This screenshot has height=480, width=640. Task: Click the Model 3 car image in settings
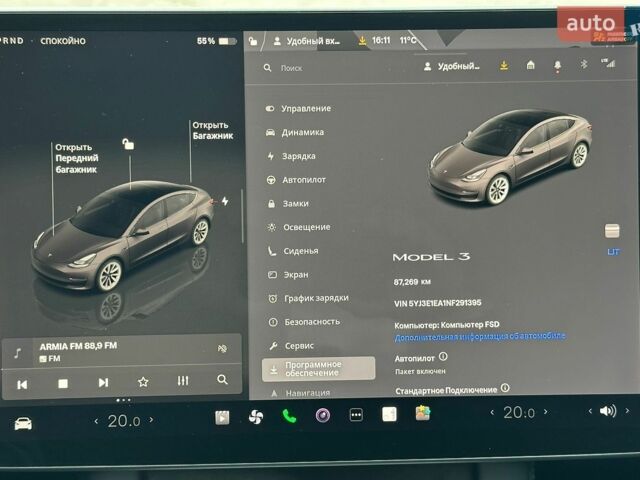[x=510, y=157]
